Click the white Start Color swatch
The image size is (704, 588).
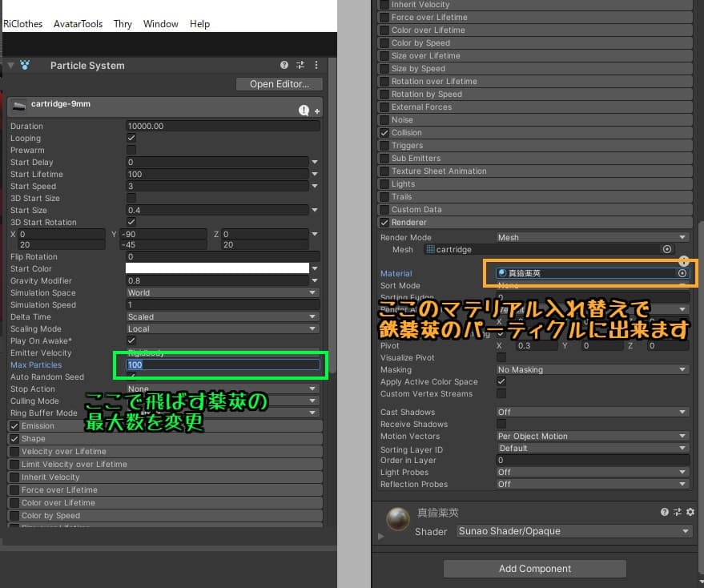217,269
